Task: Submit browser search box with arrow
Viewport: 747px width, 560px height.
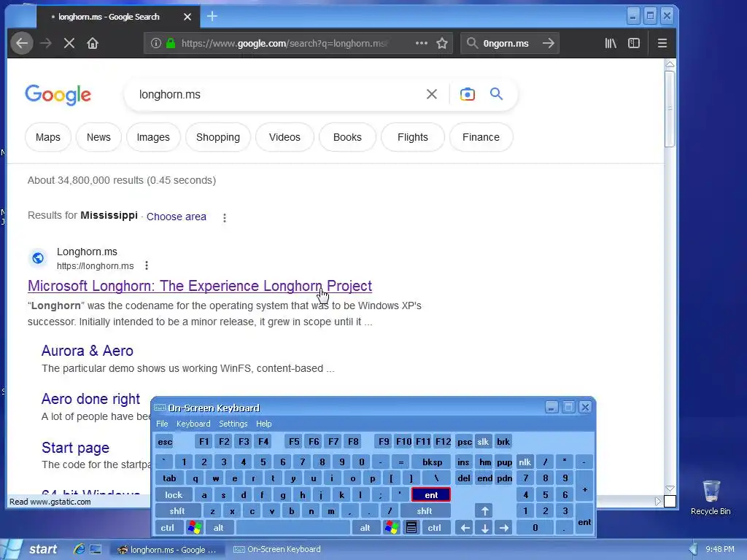Action: 549,43
